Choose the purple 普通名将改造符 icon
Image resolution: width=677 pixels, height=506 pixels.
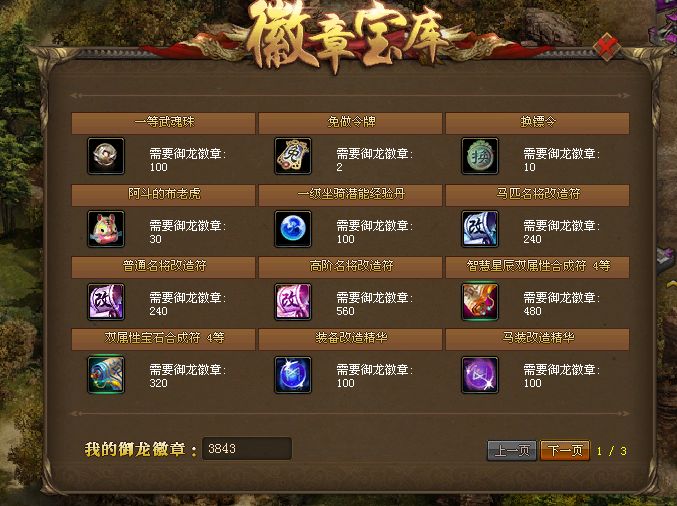(x=106, y=301)
